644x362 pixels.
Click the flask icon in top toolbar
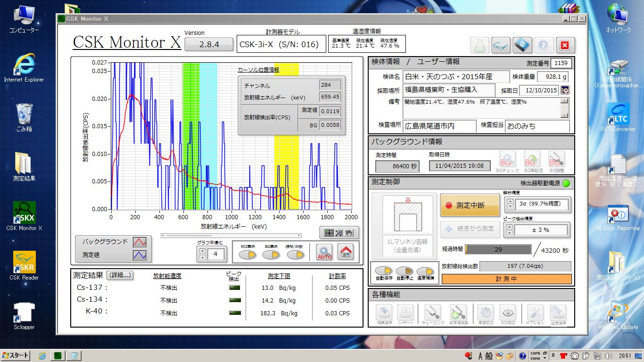pos(479,45)
